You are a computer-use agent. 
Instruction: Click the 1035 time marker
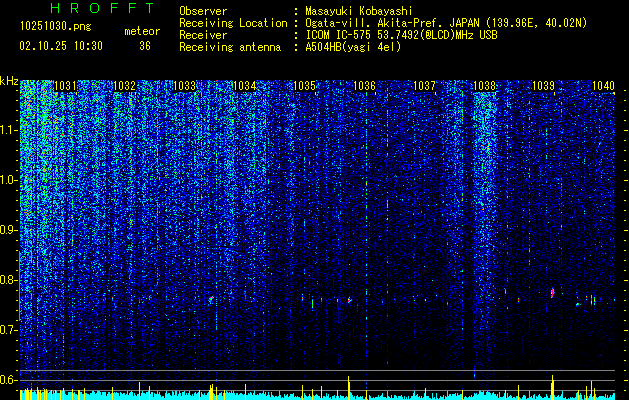[x=304, y=86]
